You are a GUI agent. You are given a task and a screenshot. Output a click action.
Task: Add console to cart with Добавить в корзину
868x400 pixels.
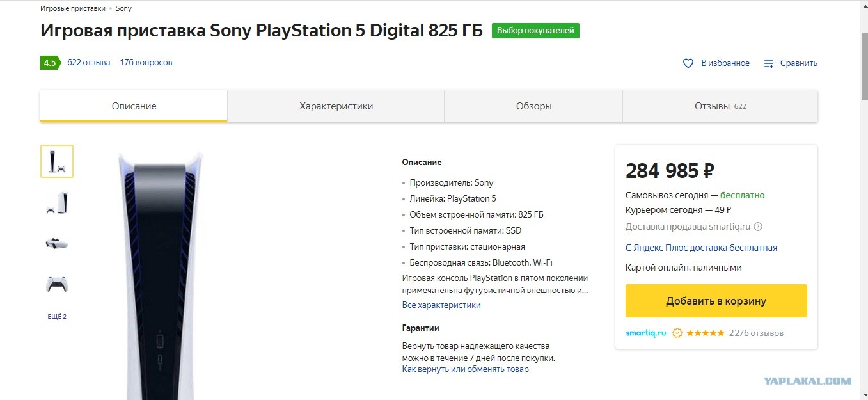click(716, 301)
